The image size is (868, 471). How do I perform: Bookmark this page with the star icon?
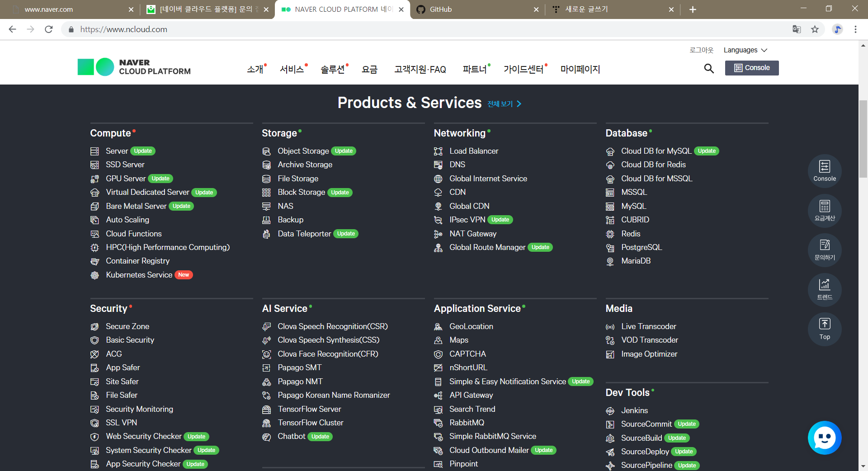(815, 29)
